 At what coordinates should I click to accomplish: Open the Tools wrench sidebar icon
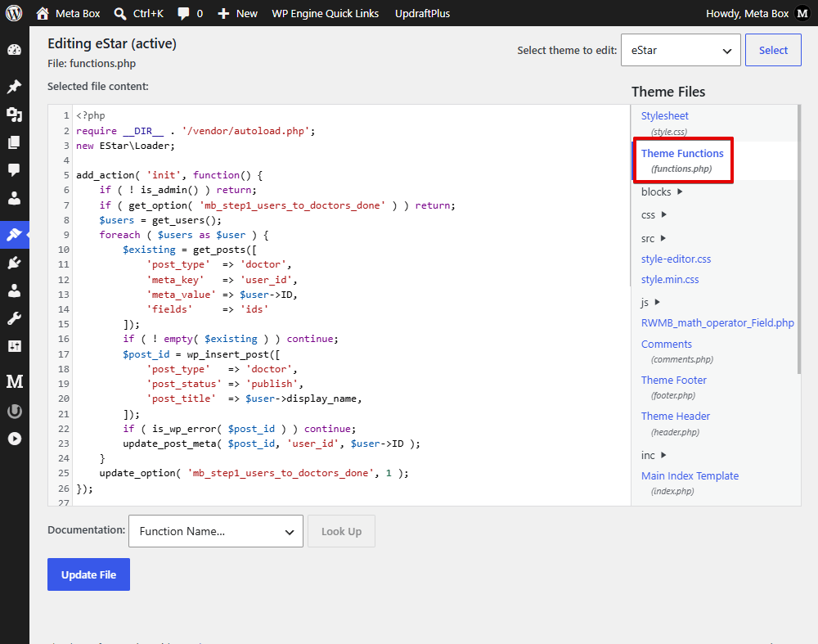(x=14, y=318)
